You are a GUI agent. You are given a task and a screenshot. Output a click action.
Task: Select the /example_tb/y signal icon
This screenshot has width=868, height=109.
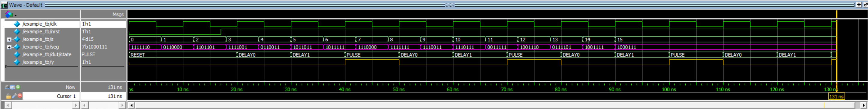click(17, 62)
